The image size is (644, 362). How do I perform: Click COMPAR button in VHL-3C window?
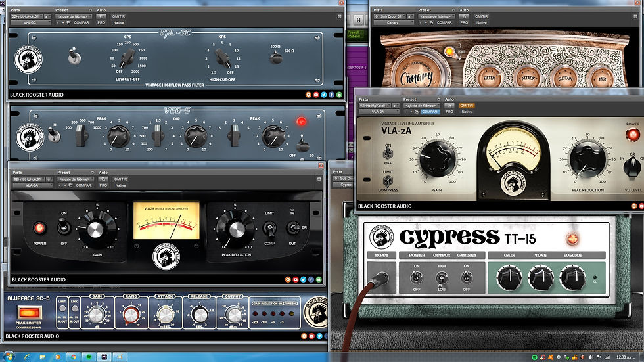81,22
